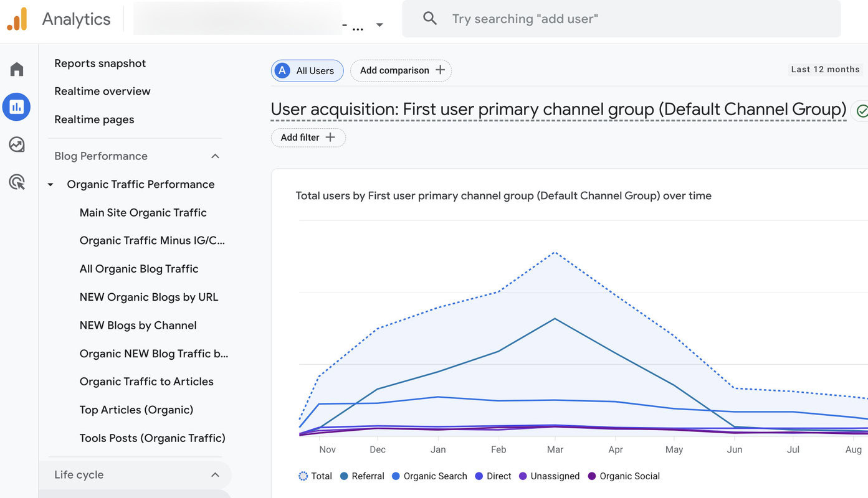Open the property selector dropdown arrow
The width and height of the screenshot is (868, 498).
tap(379, 24)
